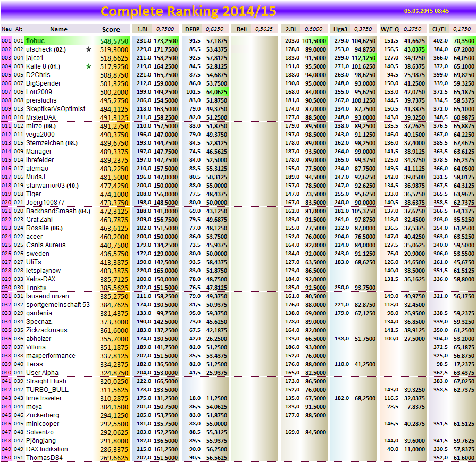Click the Alt column header
The image size is (476, 462).
(x=20, y=29)
